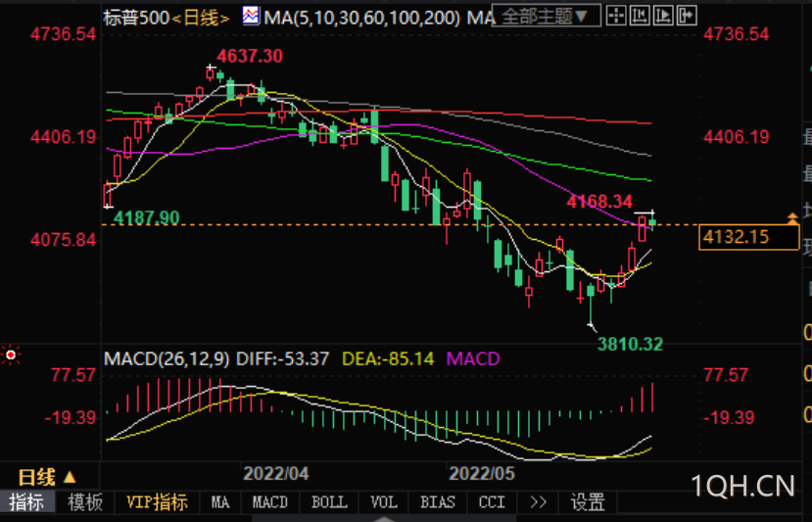The width and height of the screenshot is (812, 522).
Task: Click left axis value 4075.84
Action: pos(64,240)
